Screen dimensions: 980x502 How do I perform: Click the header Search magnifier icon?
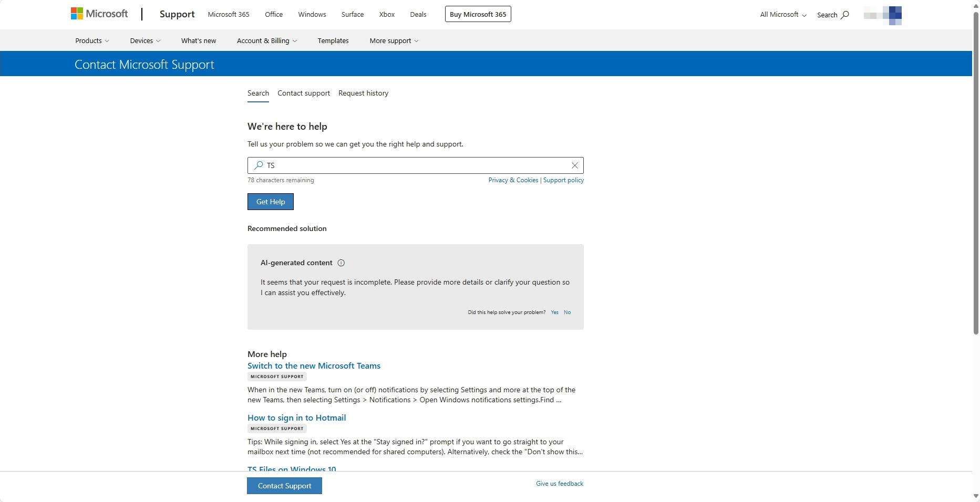845,15
